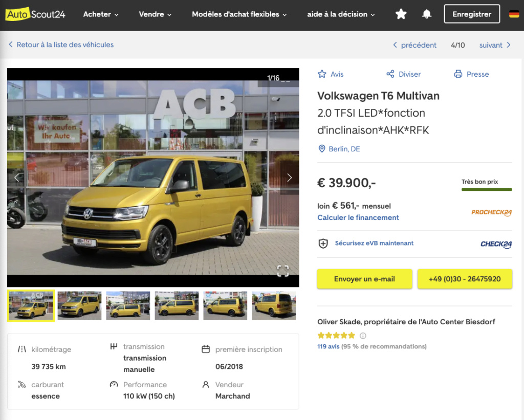This screenshot has height=420, width=524.
Task: Click the Berlin location pin icon
Action: tap(322, 149)
